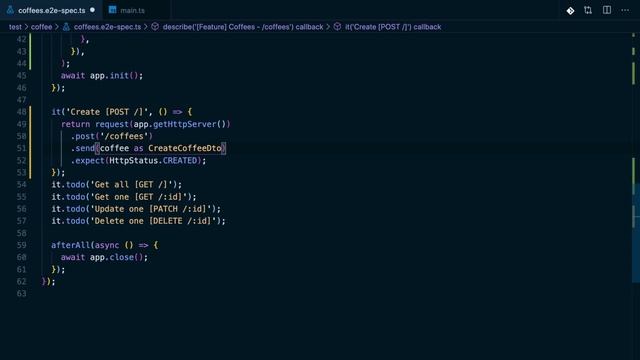Switch to the coffees.e2e-spec.ts tab

pos(51,10)
